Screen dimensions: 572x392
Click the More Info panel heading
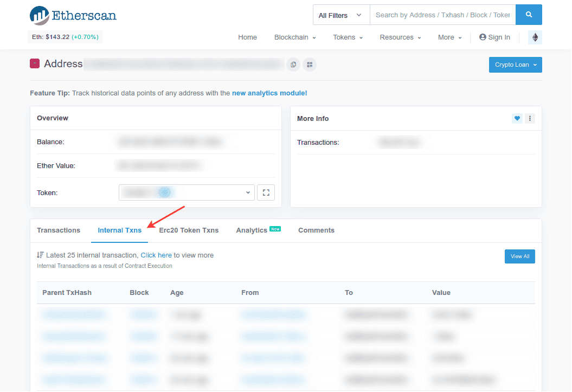click(x=313, y=119)
